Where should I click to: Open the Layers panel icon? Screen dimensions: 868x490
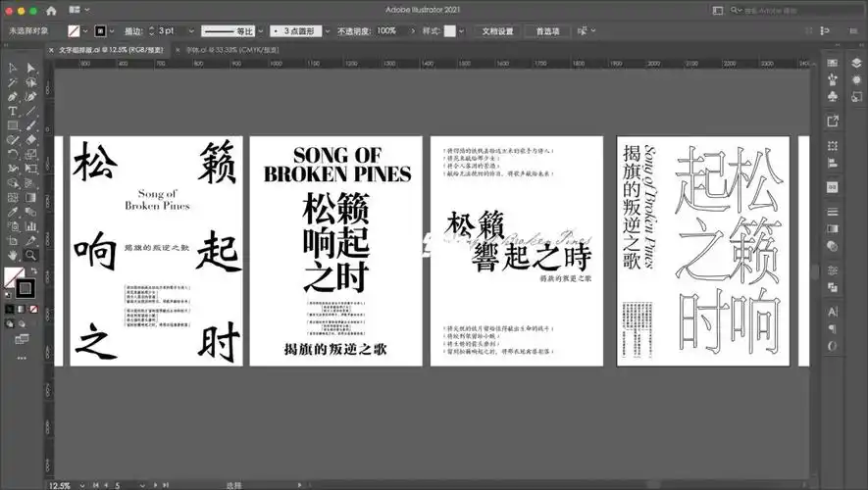856,63
